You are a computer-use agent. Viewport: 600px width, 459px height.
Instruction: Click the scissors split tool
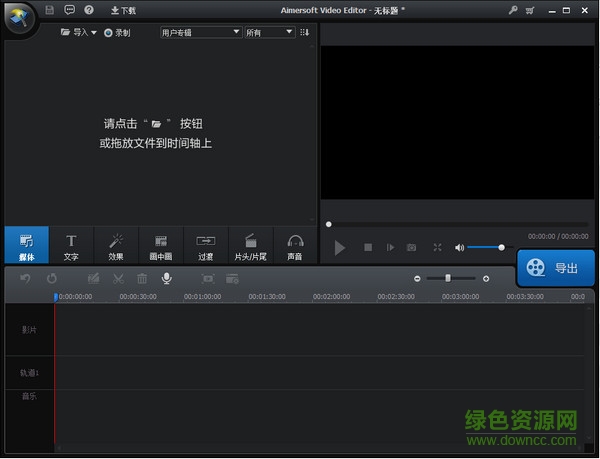[x=118, y=278]
